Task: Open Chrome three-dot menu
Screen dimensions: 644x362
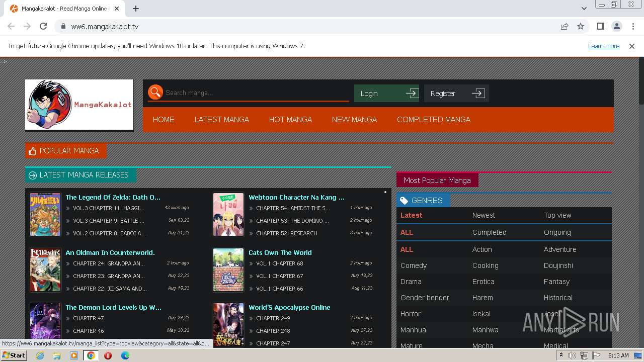Action: [633, 26]
